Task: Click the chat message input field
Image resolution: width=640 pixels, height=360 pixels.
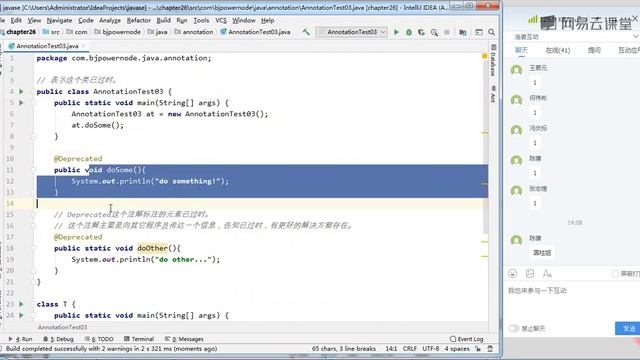Action: tap(571, 302)
